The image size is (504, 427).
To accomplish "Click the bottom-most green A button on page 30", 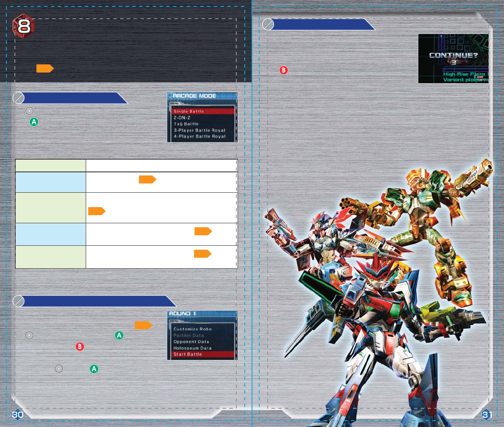I will click(x=94, y=369).
